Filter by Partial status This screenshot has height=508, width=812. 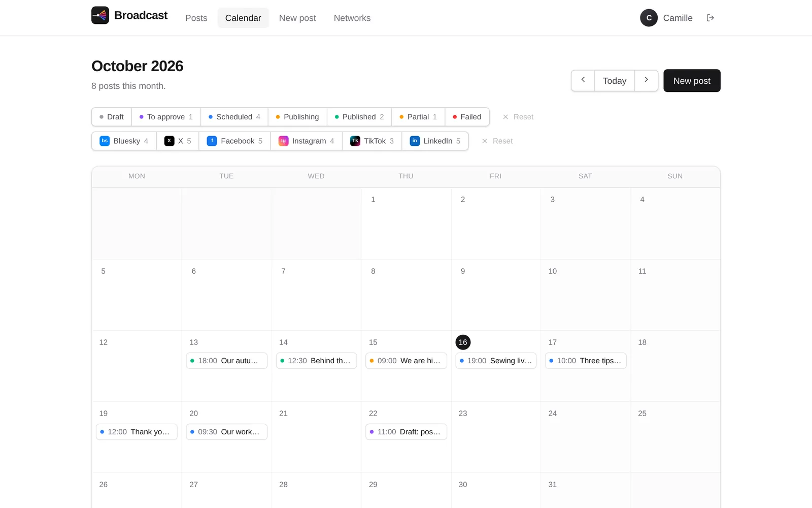(418, 117)
